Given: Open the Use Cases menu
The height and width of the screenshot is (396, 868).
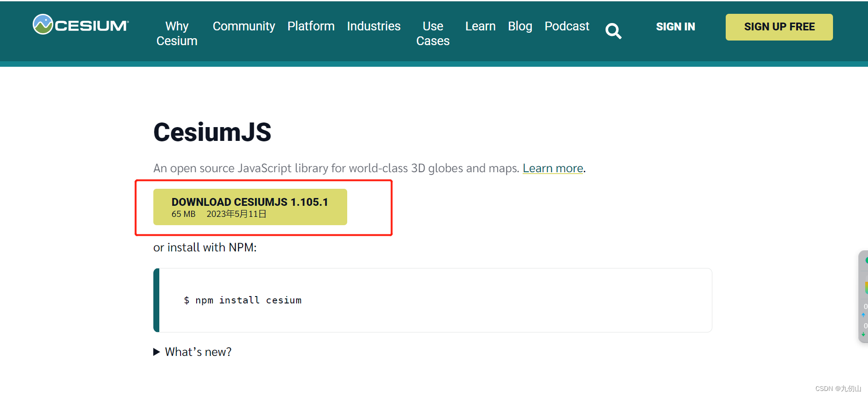Looking at the screenshot, I should click(433, 33).
